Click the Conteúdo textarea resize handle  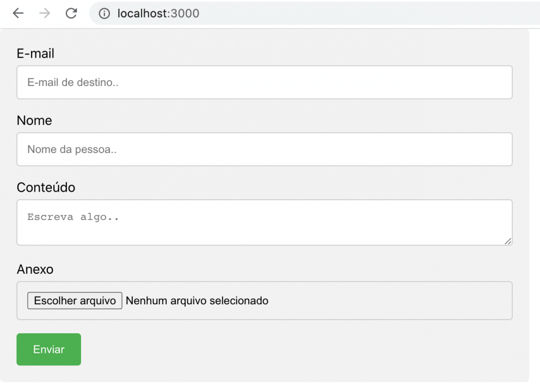click(x=508, y=241)
